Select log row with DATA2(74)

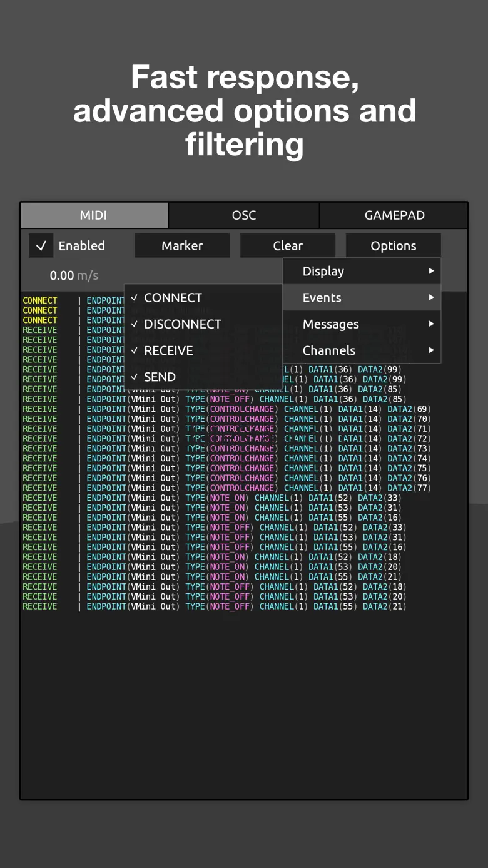coord(226,458)
